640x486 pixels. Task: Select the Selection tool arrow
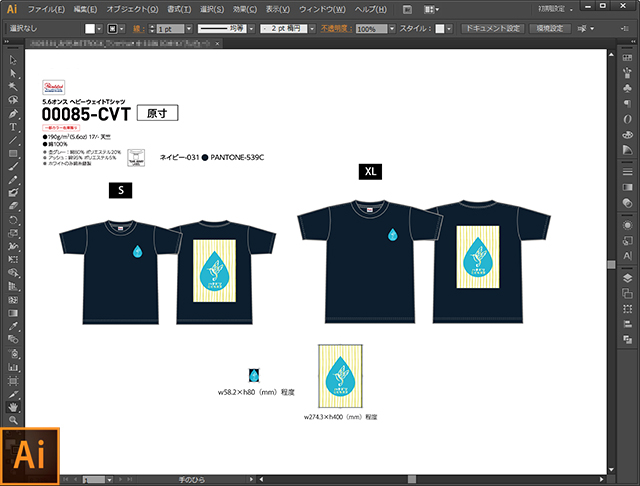[13, 61]
